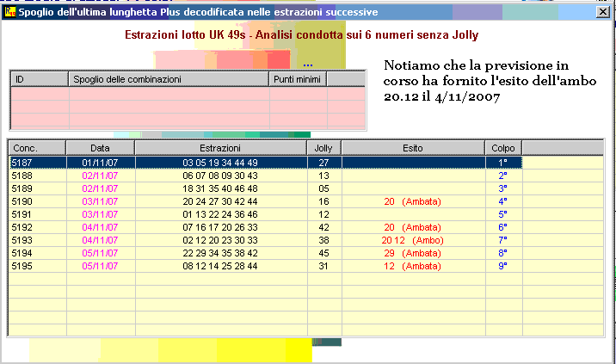
Task: Click Colpo value 9° in row 5195
Action: 502,267
